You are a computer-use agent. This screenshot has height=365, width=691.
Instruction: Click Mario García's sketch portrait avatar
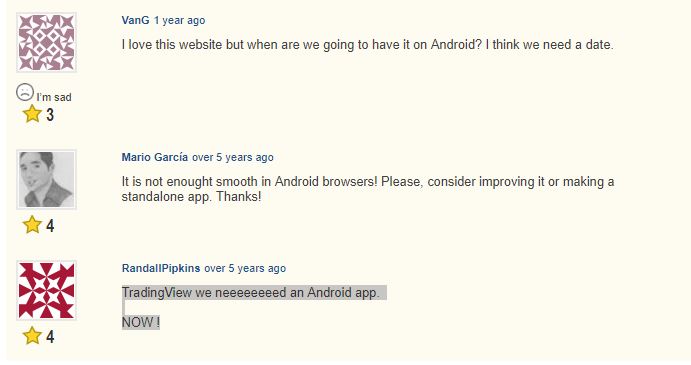tap(46, 179)
